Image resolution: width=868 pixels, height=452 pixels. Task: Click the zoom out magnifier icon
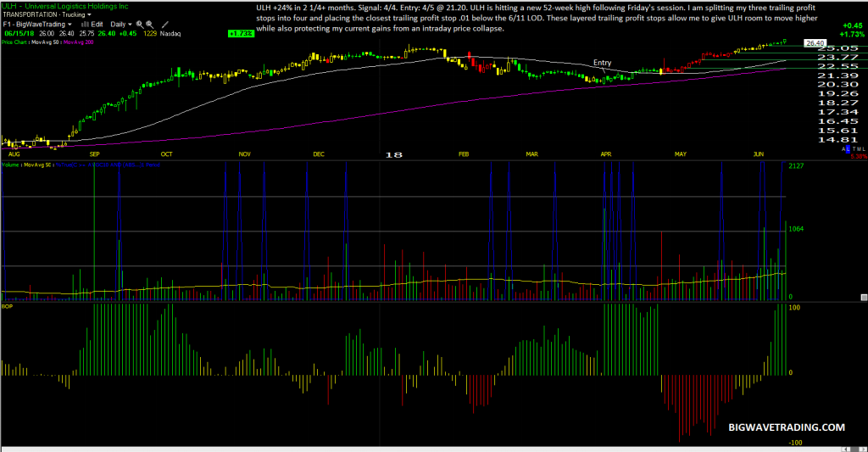[x=149, y=25]
